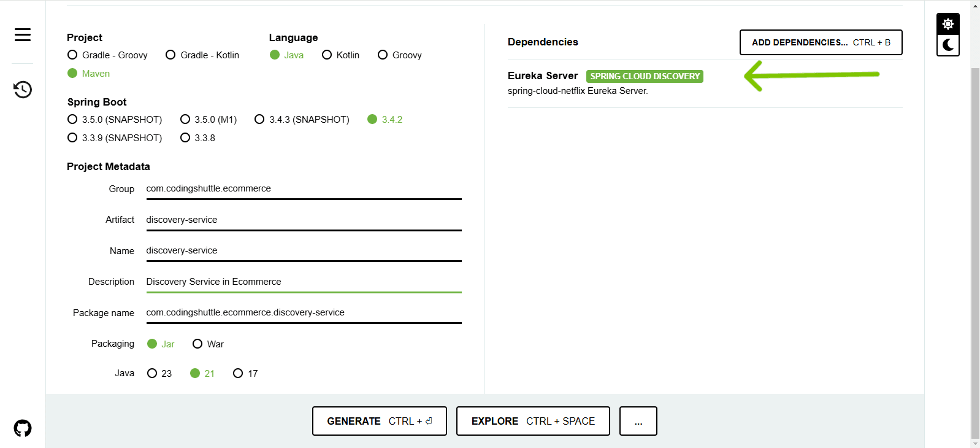Click the Generate button
Image resolution: width=980 pixels, height=448 pixels.
[x=379, y=421]
